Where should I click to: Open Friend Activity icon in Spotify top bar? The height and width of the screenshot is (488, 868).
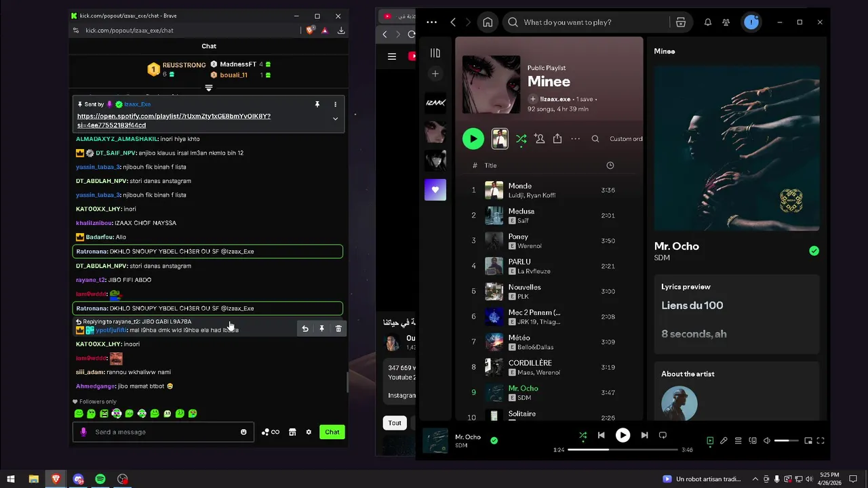pos(726,22)
